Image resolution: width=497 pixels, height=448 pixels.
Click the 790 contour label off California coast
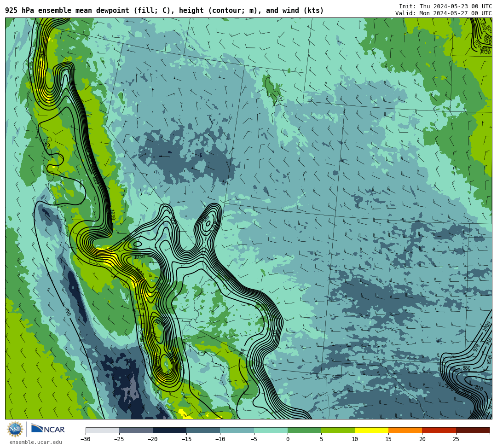coord(67,312)
